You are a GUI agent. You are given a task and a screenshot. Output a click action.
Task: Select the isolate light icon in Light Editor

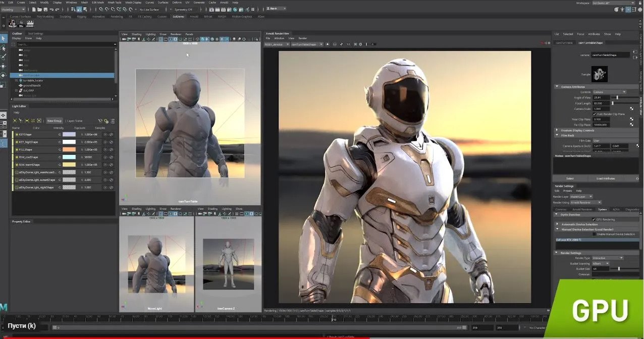click(x=39, y=121)
